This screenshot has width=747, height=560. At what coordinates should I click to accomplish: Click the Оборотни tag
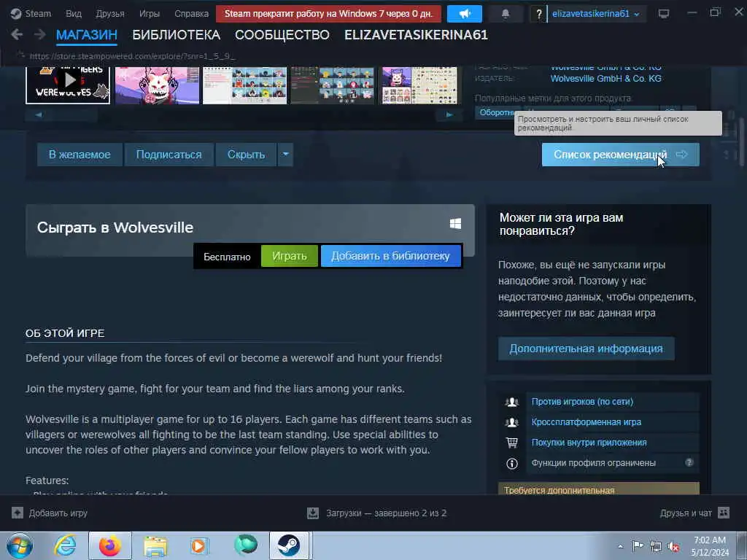(x=495, y=112)
